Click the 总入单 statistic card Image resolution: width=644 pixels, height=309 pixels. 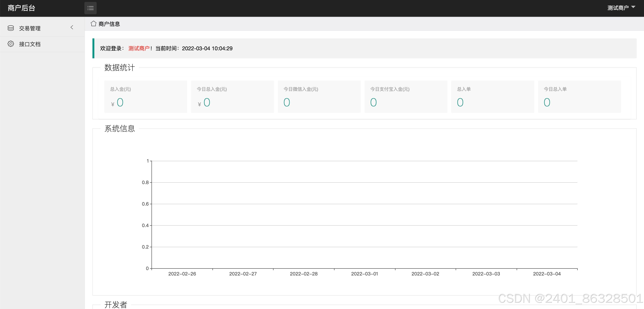pos(493,97)
